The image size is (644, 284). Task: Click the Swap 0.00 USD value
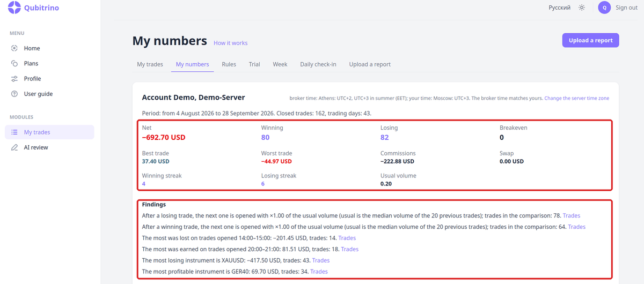(512, 161)
